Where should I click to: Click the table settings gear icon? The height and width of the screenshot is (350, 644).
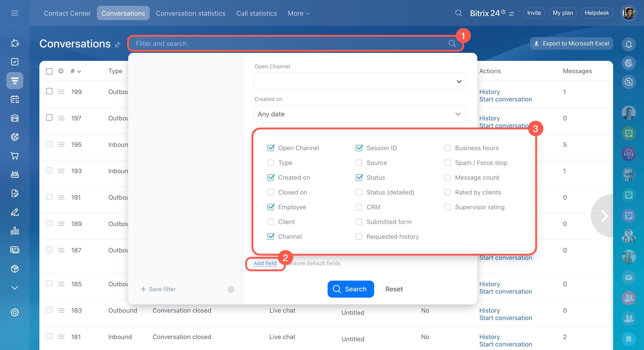tap(61, 71)
